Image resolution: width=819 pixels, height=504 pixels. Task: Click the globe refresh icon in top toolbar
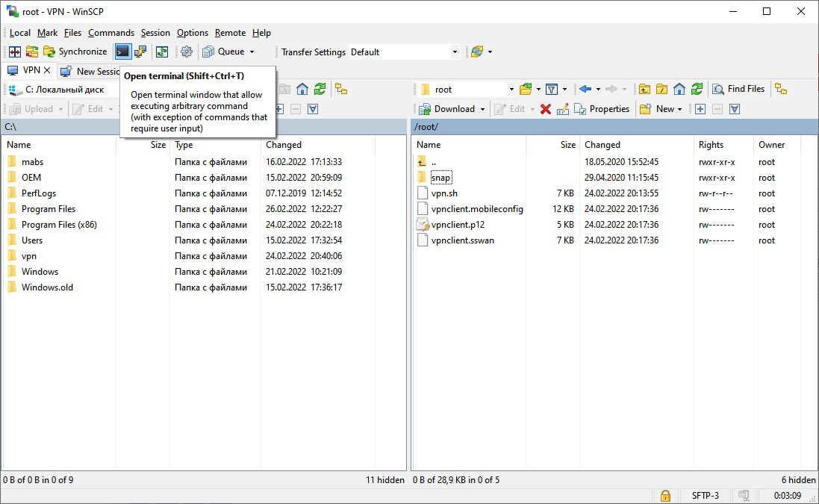pos(477,52)
